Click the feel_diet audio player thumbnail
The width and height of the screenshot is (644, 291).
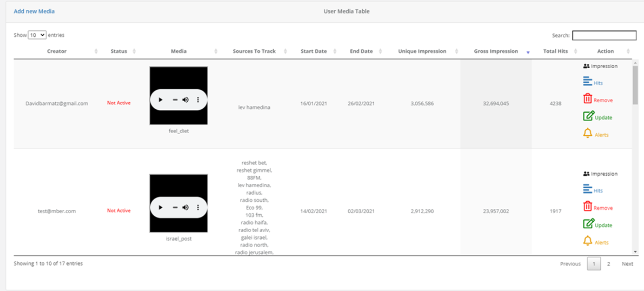click(x=178, y=96)
